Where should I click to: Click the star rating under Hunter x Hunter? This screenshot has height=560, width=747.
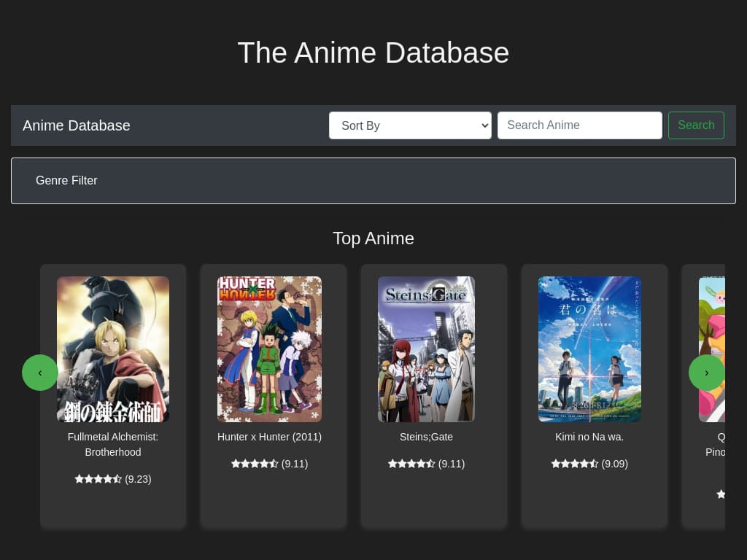[x=255, y=464]
